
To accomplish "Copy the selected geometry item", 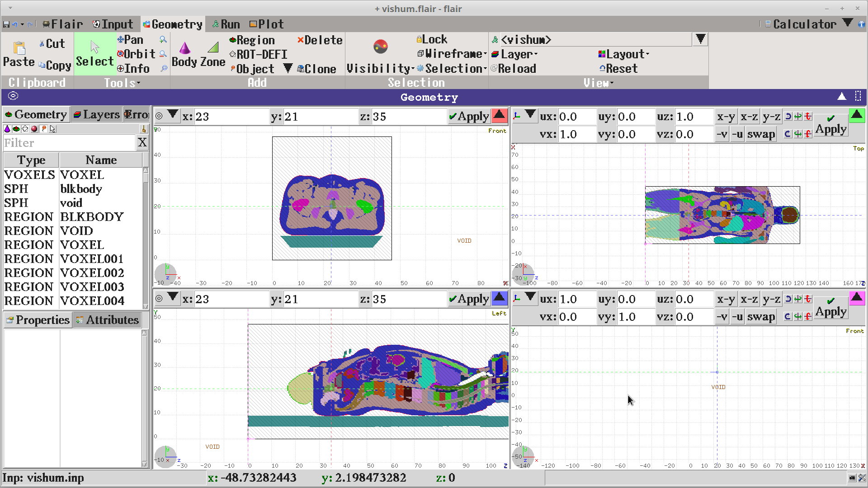I will tap(55, 66).
